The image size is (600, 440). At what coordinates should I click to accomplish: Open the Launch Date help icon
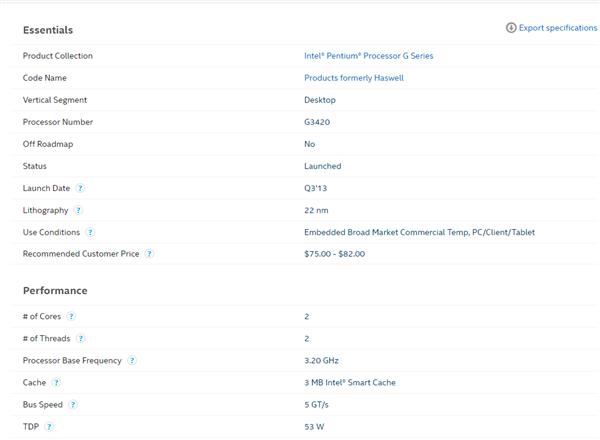click(x=80, y=188)
